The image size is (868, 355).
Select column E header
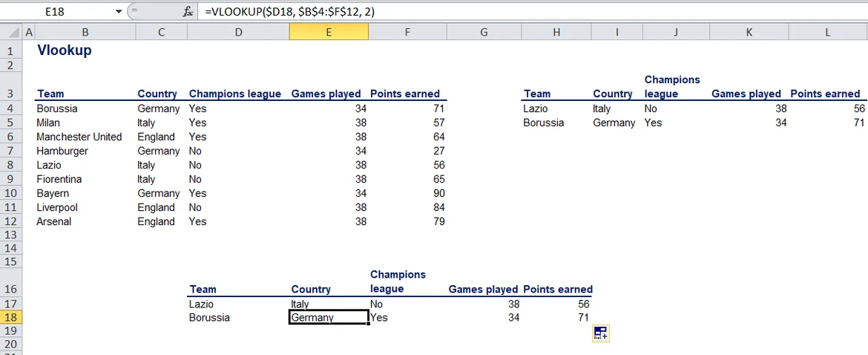pyautogui.click(x=329, y=32)
